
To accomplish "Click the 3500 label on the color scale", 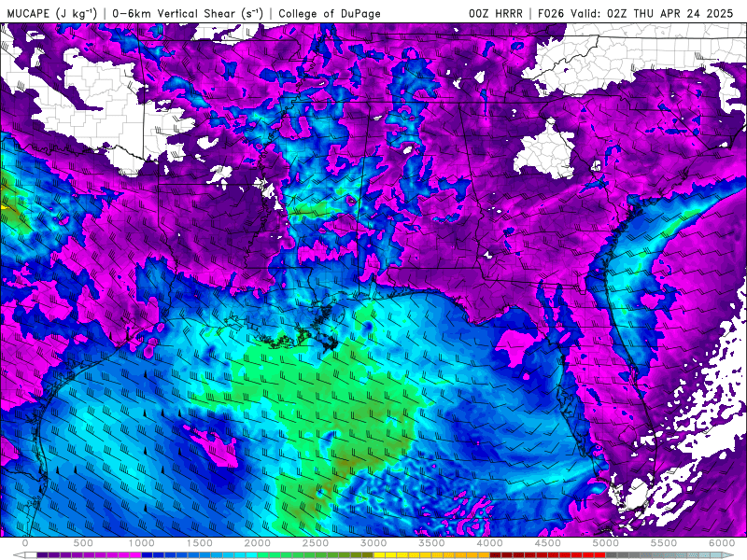I will 431,543.
